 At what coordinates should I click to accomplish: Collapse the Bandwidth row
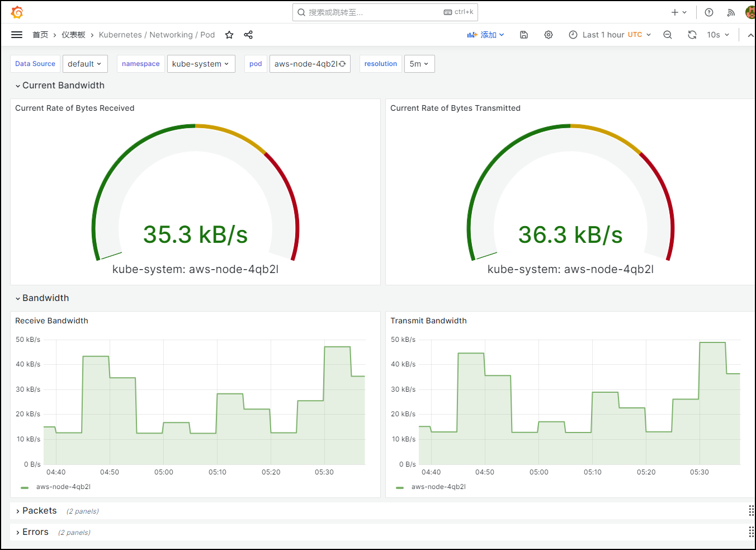pos(42,298)
